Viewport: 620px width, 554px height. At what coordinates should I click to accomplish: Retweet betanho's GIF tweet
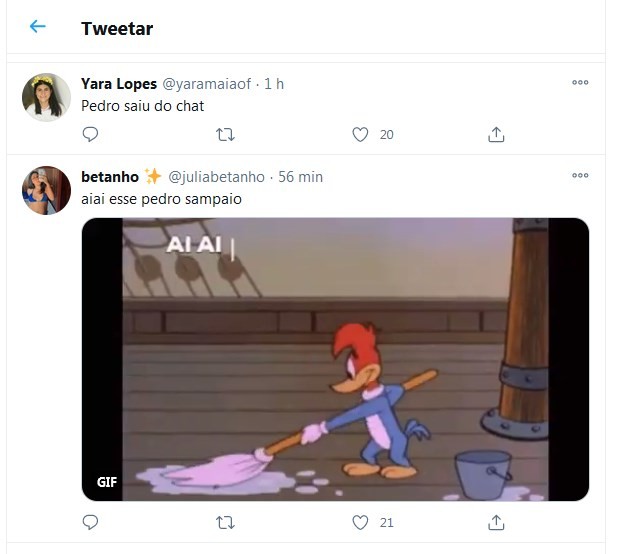(x=225, y=523)
